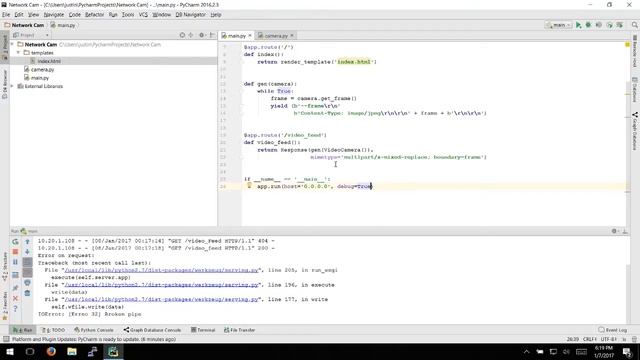The width and height of the screenshot is (640, 360).
Task: Open the Windows Start menu
Action: point(10,351)
